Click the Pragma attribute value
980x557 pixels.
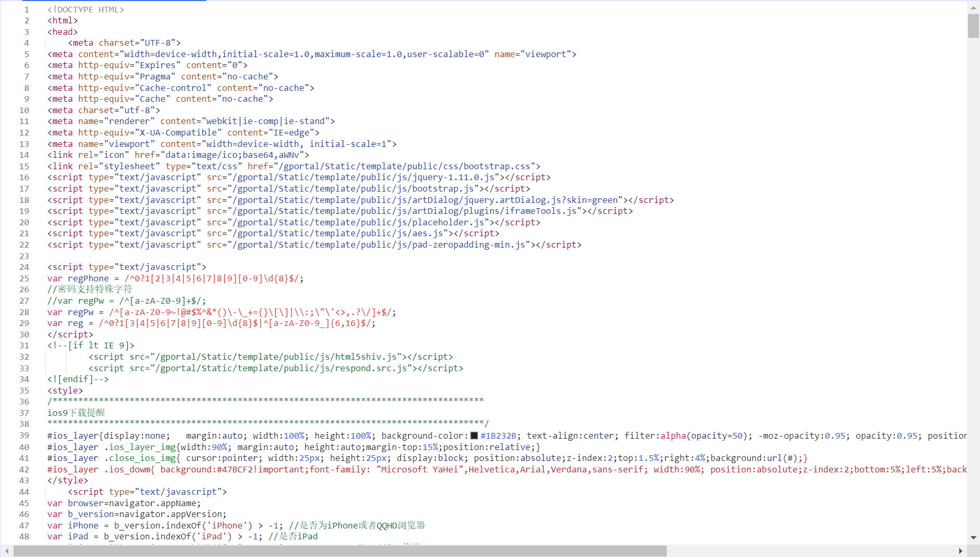click(155, 76)
